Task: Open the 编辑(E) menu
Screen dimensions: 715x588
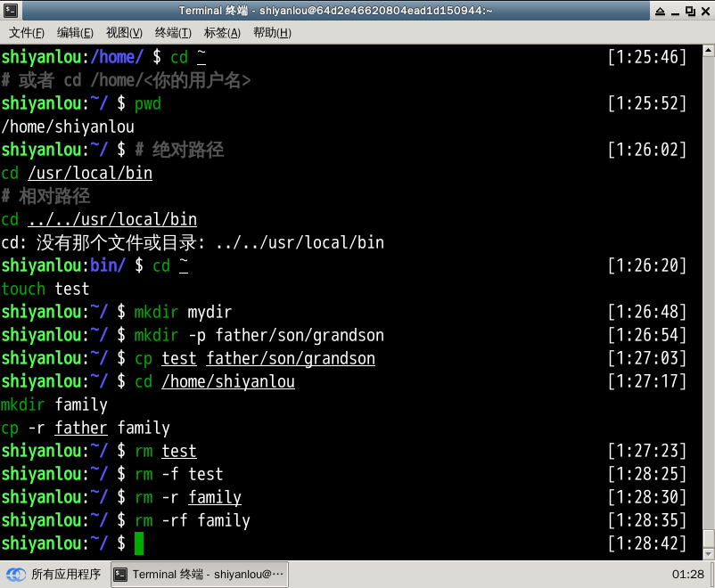Action: [x=75, y=33]
